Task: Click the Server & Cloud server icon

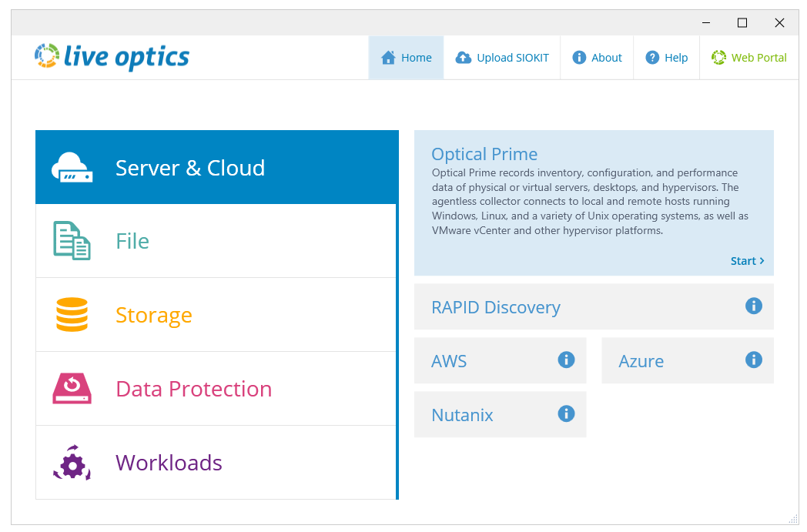Action: point(72,168)
